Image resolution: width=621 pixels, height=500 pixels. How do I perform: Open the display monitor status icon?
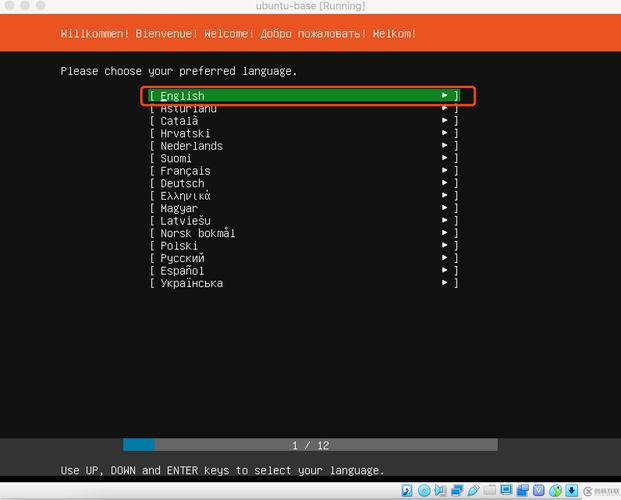506,491
